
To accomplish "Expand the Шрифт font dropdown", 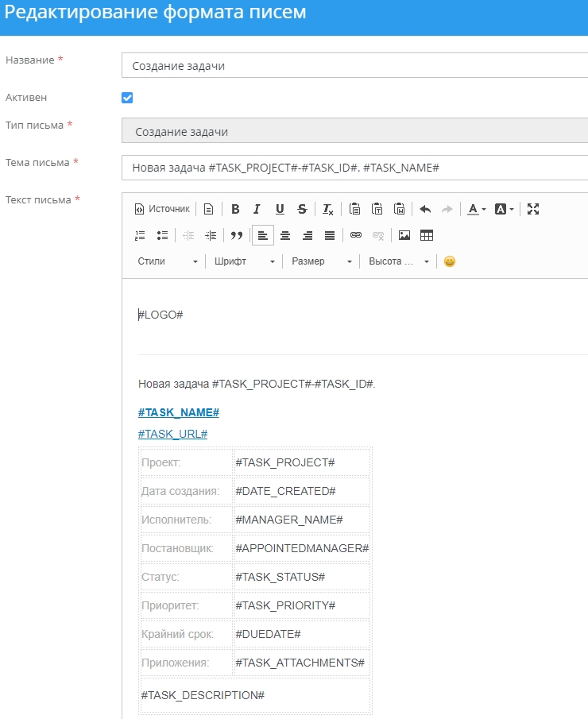I will click(x=245, y=261).
